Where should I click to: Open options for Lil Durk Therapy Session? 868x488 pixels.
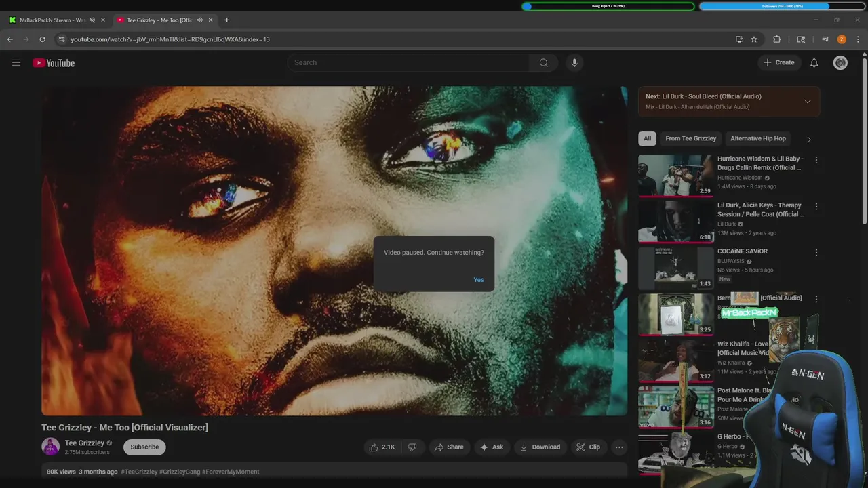(x=816, y=206)
